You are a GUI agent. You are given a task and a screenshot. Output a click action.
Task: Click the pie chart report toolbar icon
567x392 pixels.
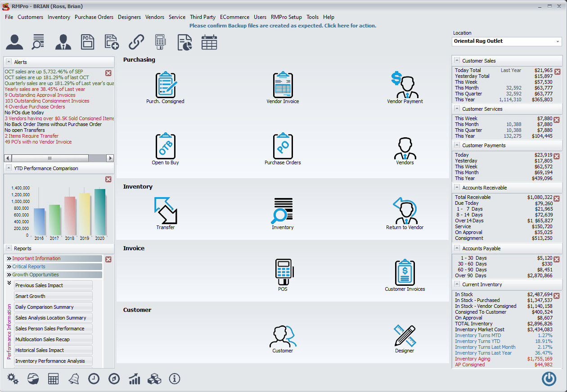pyautogui.click(x=184, y=42)
